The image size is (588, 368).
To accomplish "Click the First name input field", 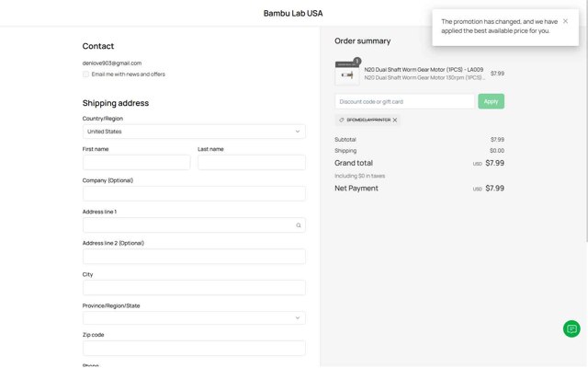I will point(136,162).
